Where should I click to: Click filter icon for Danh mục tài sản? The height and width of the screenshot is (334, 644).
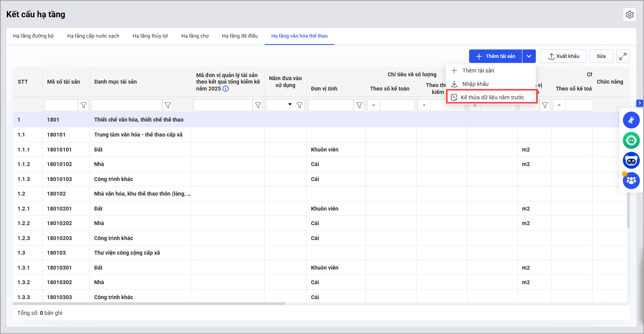(x=168, y=105)
